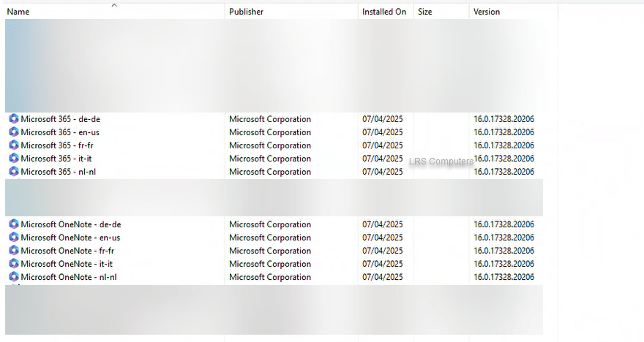Click the Microsoft OneNote en-us icon
Image resolution: width=644 pixels, height=342 pixels.
(13, 237)
